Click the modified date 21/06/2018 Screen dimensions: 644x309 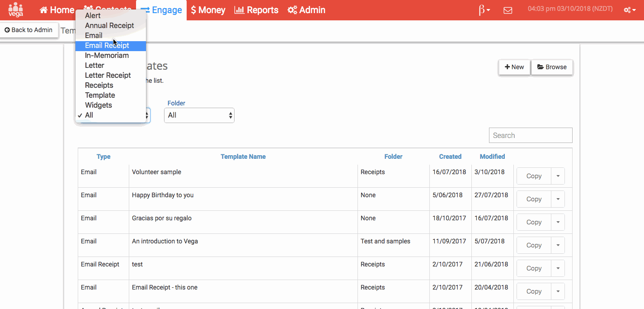[491, 264]
